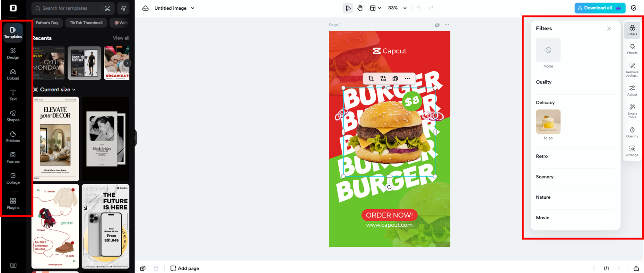Click the replace image icon in floating toolbar
Image resolution: width=644 pixels, height=273 pixels.
click(383, 78)
